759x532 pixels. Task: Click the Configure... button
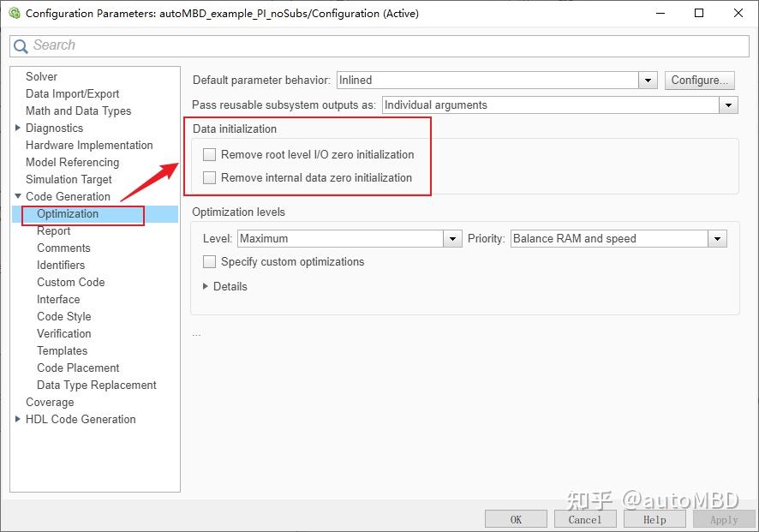tap(699, 81)
